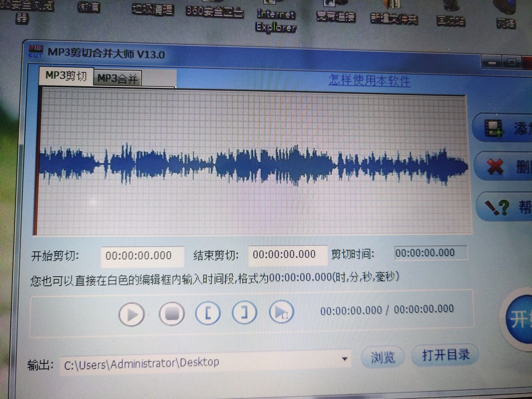Click the 回收站 desktop shortcut label
The image size is (532, 399).
click(450, 20)
